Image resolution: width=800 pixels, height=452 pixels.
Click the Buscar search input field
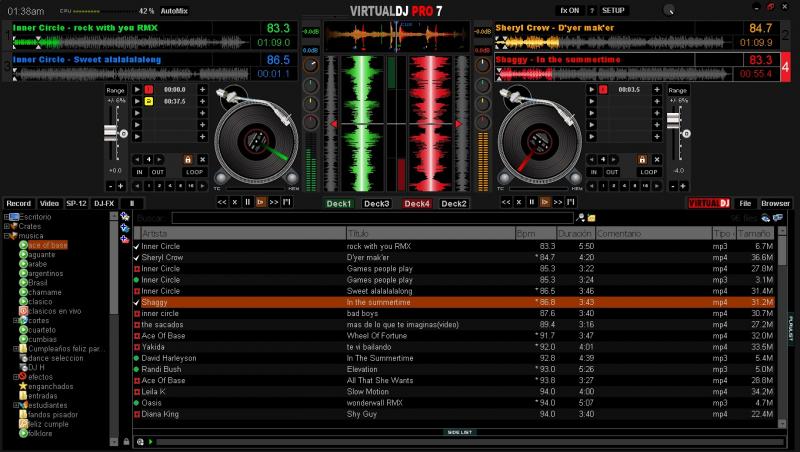pyautogui.click(x=372, y=218)
